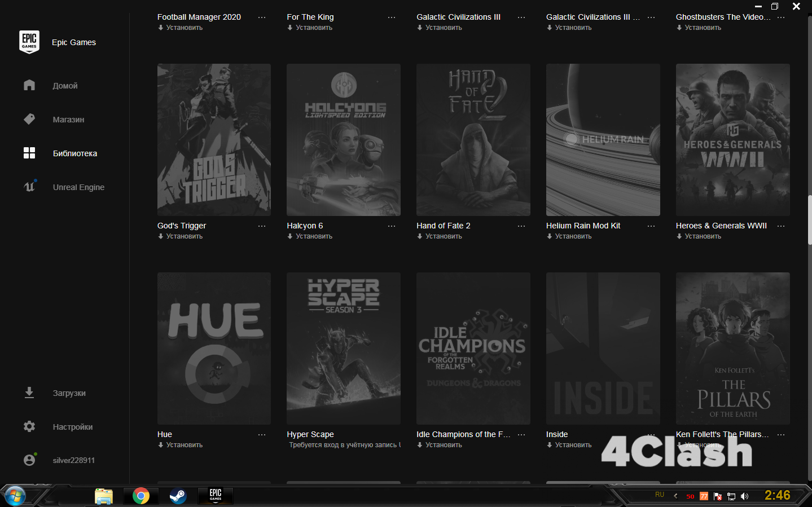Click the tray network icon
The width and height of the screenshot is (812, 507).
[x=731, y=496]
